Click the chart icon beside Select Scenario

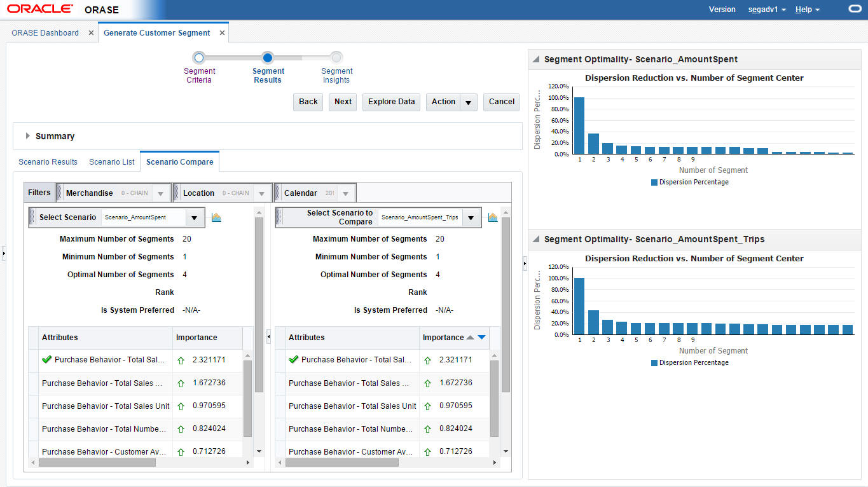pyautogui.click(x=216, y=217)
